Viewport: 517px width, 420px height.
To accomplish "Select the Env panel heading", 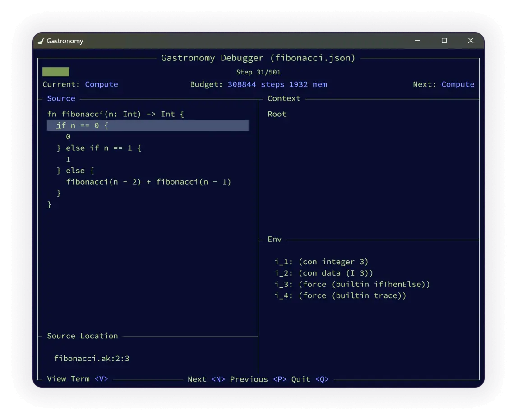I will coord(274,240).
